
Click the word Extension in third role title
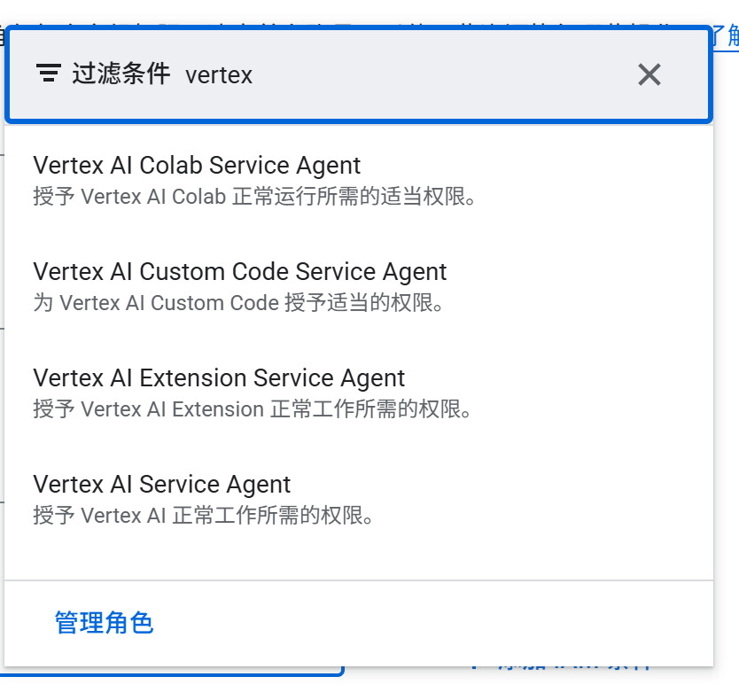pyautogui.click(x=192, y=378)
